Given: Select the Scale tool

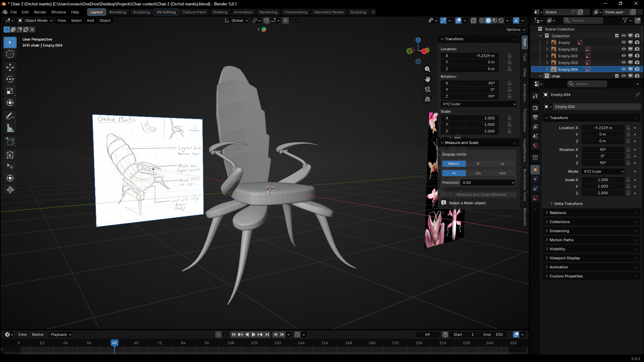Looking at the screenshot, I should pyautogui.click(x=10, y=91).
